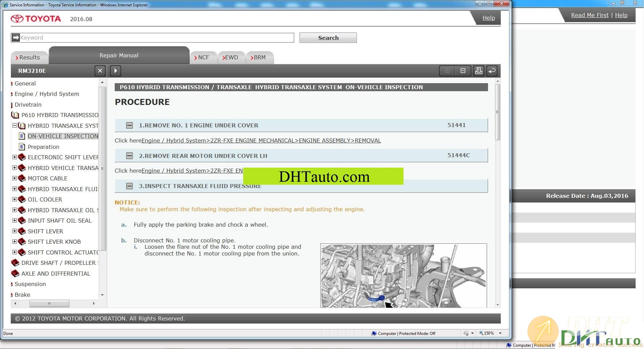Click the Toyota logo
Screen dimensions: 644x349
(x=36, y=19)
